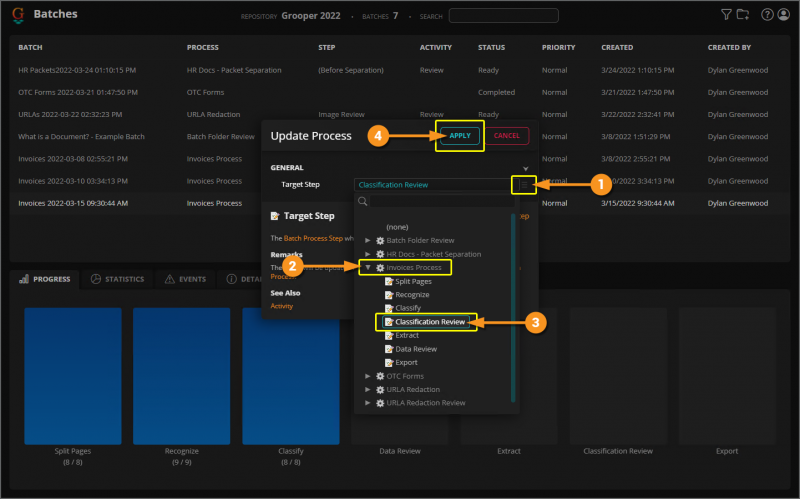
Task: Switch to the Details tab
Action: coord(244,279)
